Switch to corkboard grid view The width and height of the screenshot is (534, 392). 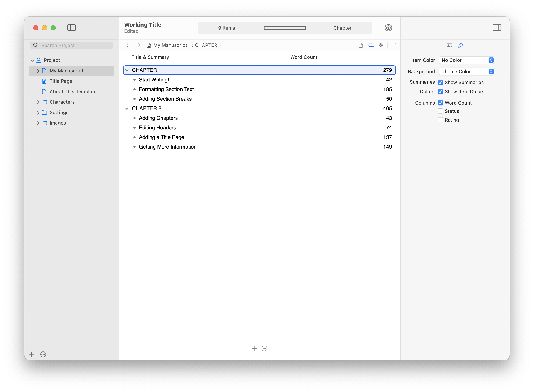[x=381, y=45]
